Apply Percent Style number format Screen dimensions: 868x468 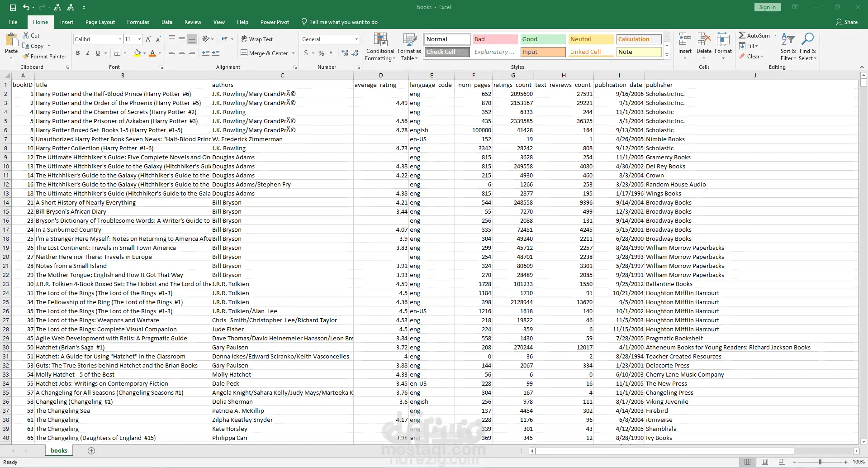click(321, 53)
